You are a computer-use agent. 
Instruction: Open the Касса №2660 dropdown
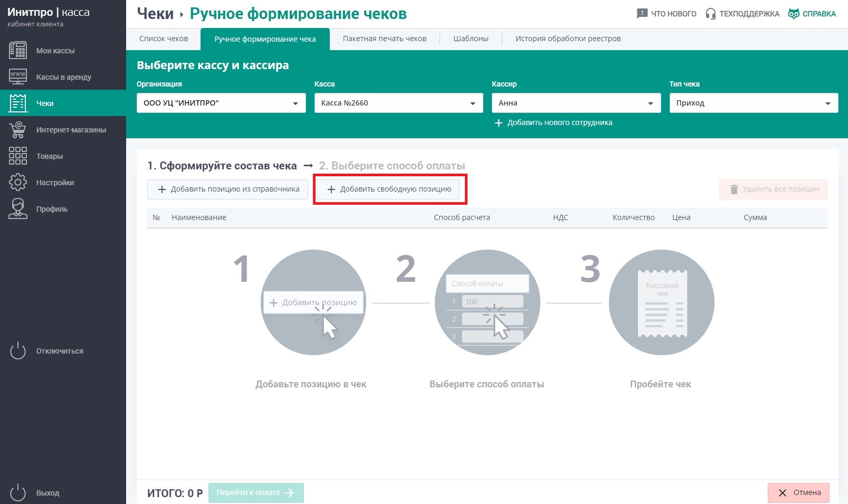coord(398,103)
